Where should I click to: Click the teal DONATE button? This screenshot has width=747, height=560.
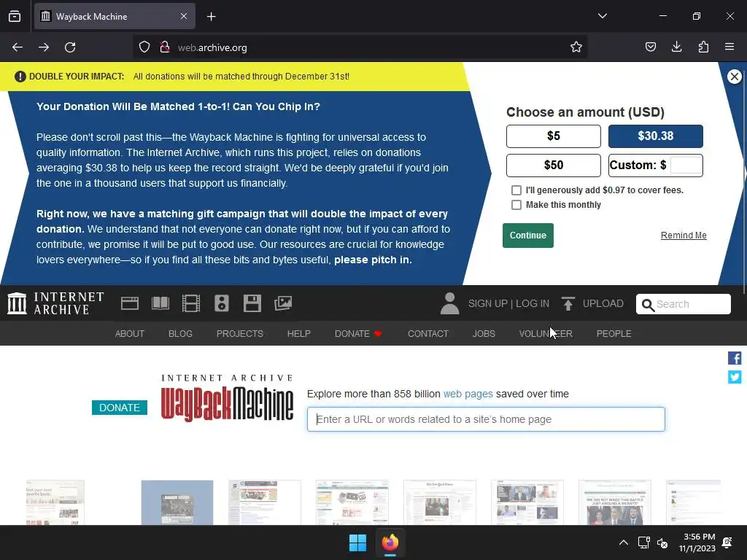coord(120,408)
